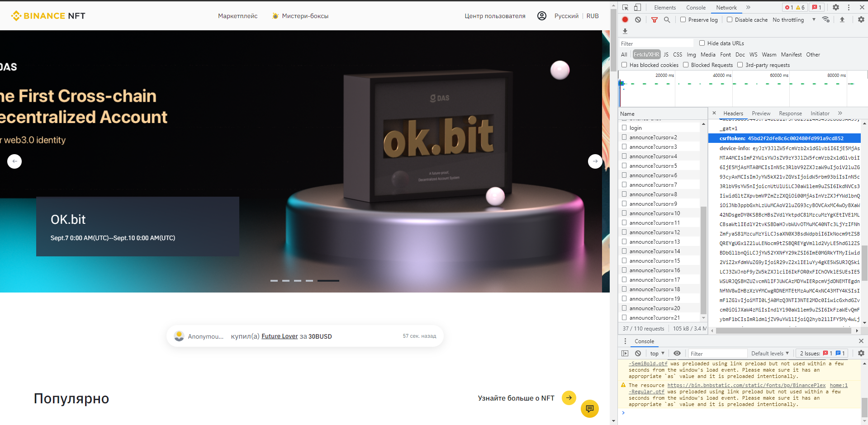This screenshot has height=425, width=868.
Task: Open network settings gear in Network toolbar
Action: tap(861, 19)
